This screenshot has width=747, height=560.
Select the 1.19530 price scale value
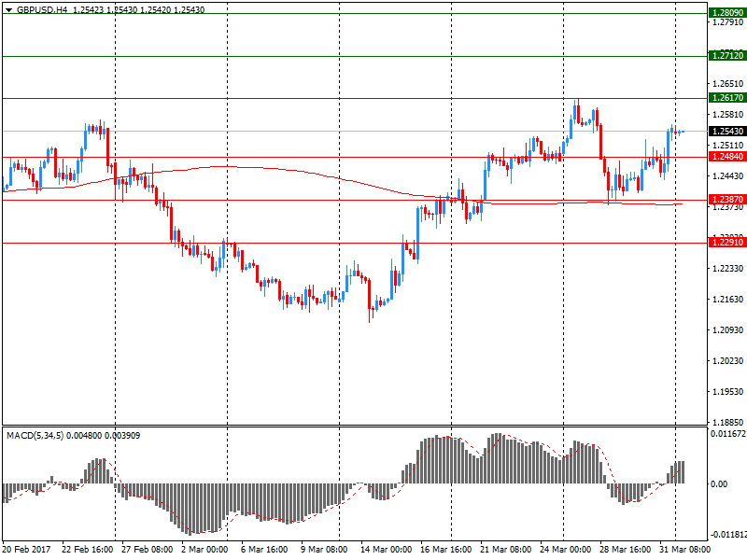point(727,391)
